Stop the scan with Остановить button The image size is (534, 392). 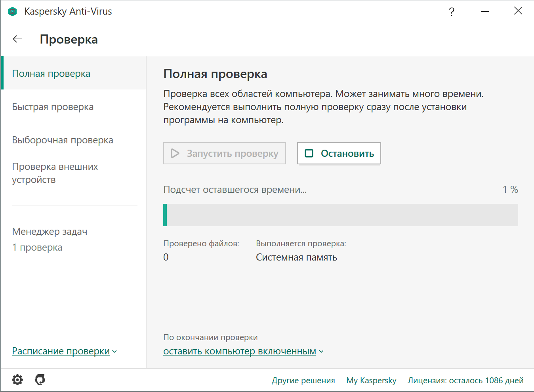[x=339, y=153]
